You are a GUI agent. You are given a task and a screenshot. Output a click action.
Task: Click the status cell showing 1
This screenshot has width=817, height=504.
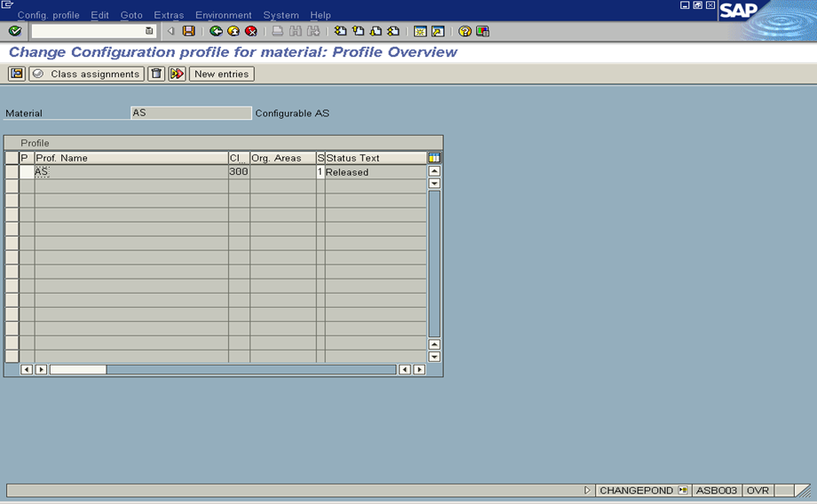321,172
